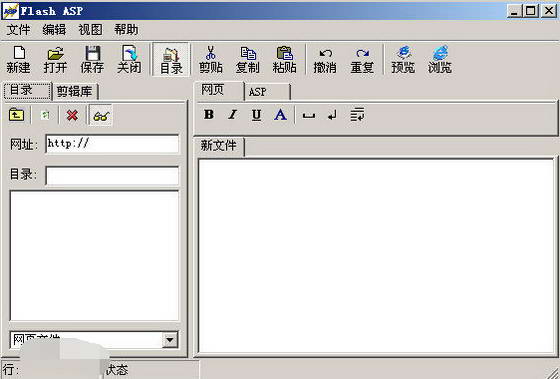Open the 视图 menu
The width and height of the screenshot is (560, 379).
click(90, 30)
